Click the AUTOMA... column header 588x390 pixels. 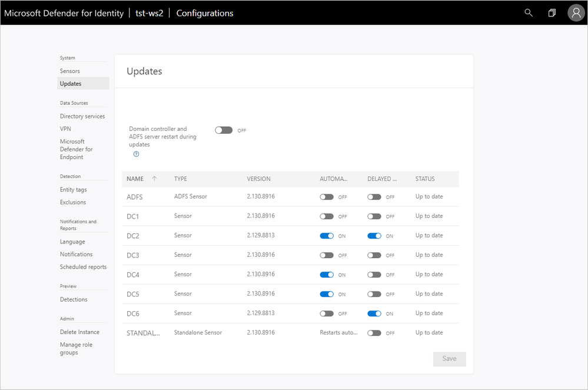point(333,179)
